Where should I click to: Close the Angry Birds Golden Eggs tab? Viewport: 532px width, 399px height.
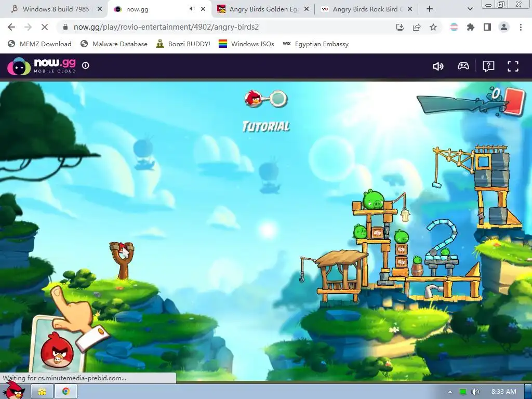click(307, 9)
